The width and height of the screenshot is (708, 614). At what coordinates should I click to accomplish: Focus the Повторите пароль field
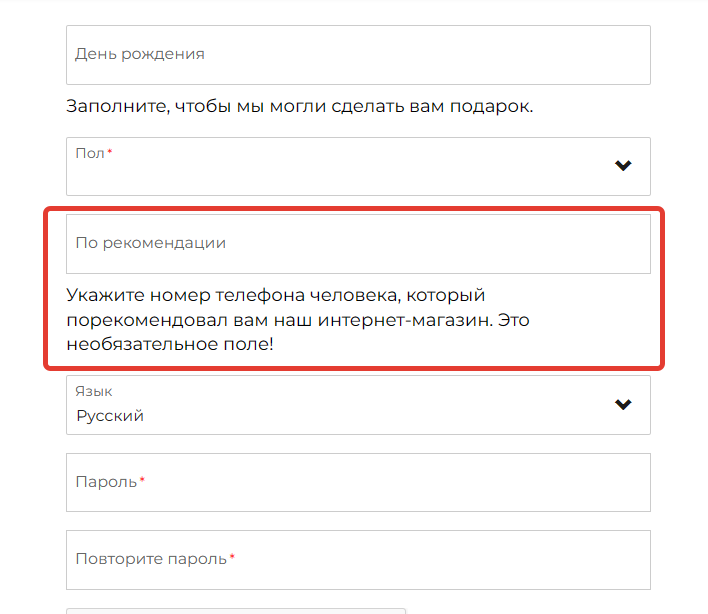[x=358, y=560]
